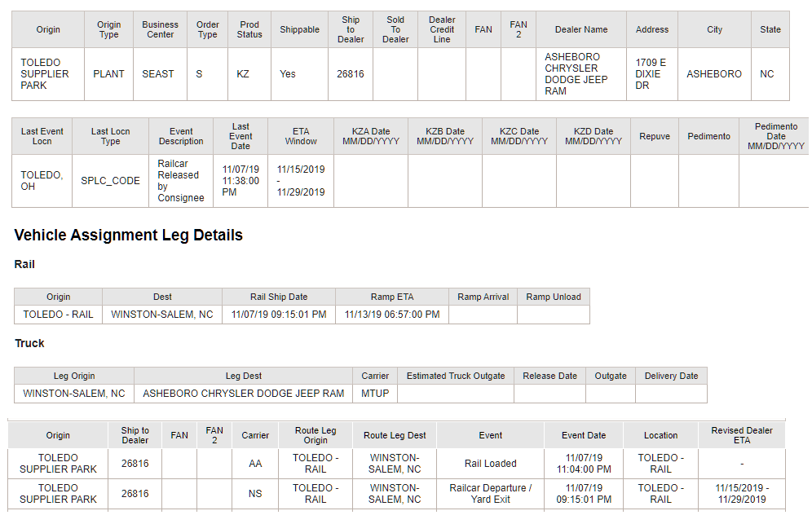Click the Route Leg Origin column header
This screenshot has width=812, height=524.
(x=316, y=435)
